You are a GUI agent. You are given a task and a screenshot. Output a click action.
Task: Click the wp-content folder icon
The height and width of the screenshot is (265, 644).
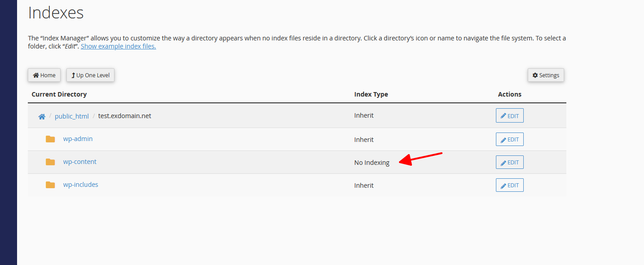(x=50, y=162)
